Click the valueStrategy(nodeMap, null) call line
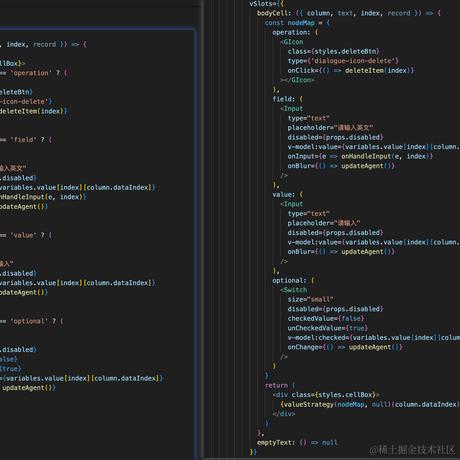Viewport: 460px width, 460px height. 370,404
